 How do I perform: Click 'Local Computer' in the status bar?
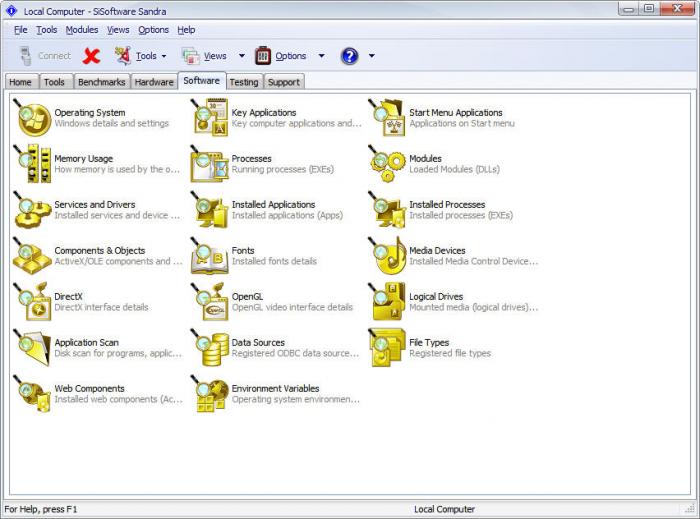pyautogui.click(x=444, y=509)
